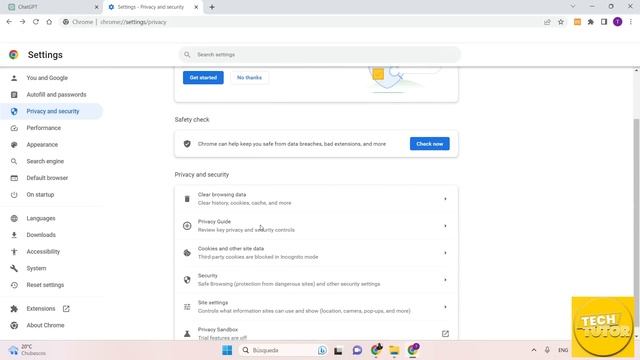The height and width of the screenshot is (360, 640).
Task: Run safety check with Check now
Action: tap(429, 144)
